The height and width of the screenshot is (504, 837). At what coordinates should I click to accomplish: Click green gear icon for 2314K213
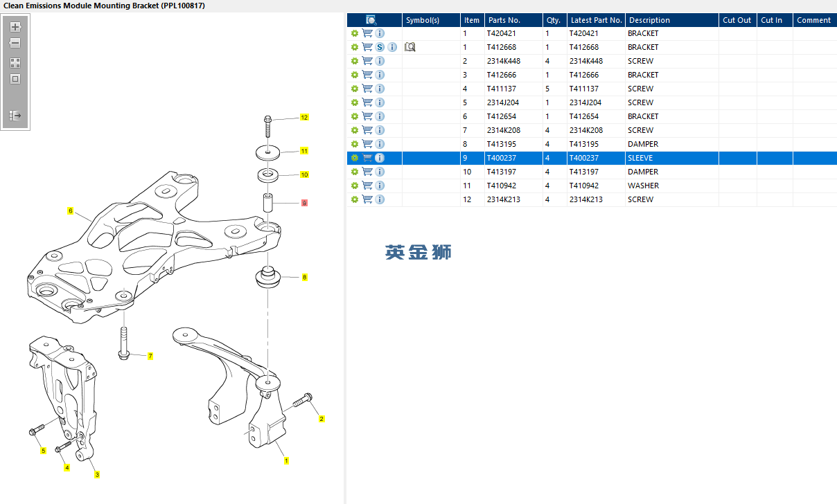(x=355, y=199)
